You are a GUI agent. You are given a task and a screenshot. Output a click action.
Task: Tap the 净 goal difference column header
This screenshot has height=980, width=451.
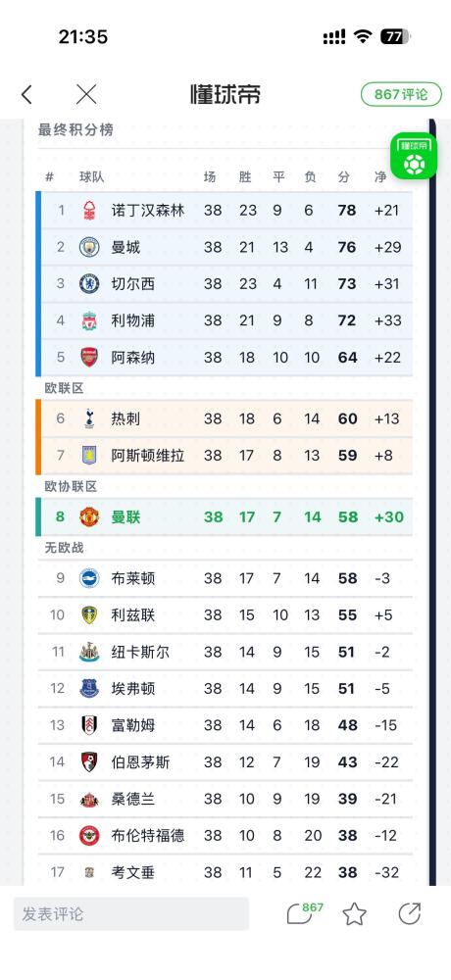pos(380,176)
